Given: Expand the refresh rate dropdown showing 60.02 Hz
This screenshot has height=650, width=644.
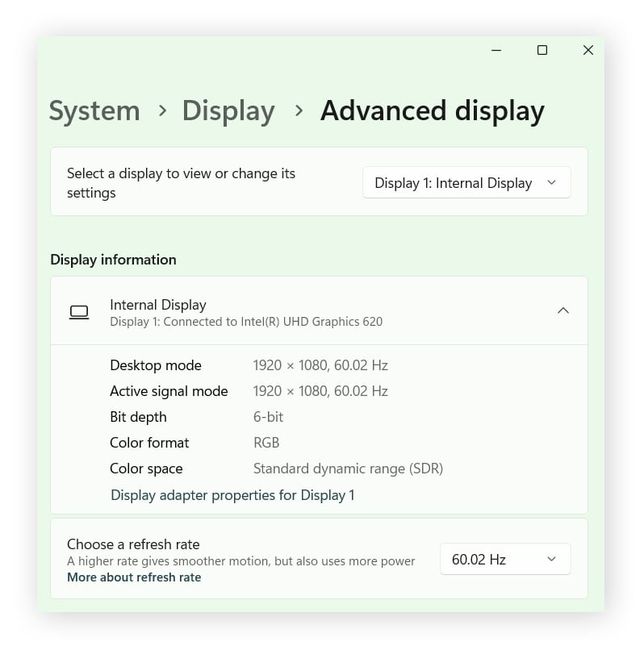Looking at the screenshot, I should (505, 558).
